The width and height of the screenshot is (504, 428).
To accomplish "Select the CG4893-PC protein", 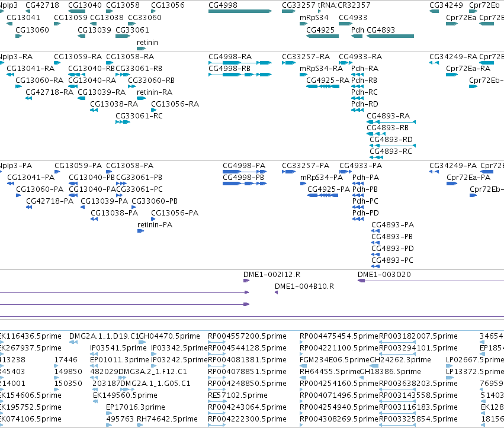I will tap(375, 266).
